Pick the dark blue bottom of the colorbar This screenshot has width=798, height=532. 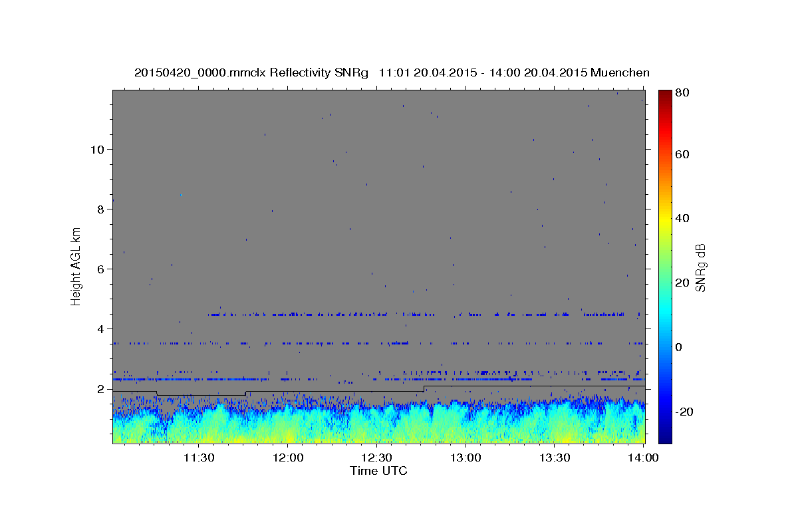coord(665,438)
